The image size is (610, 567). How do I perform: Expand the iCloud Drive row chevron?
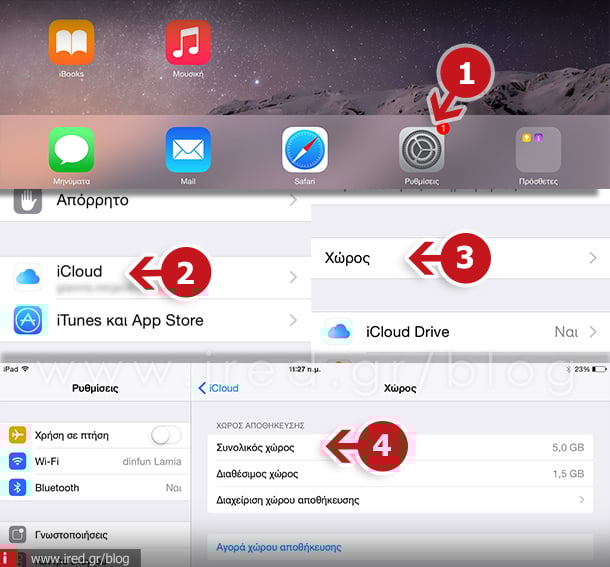[593, 332]
